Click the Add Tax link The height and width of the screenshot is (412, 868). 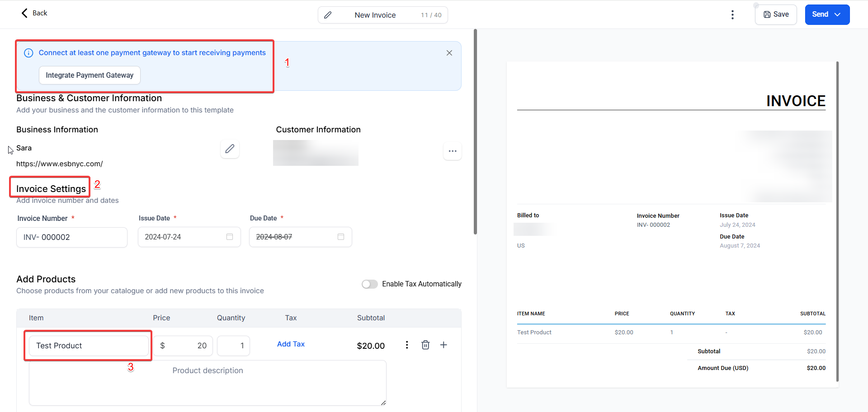[x=291, y=344]
